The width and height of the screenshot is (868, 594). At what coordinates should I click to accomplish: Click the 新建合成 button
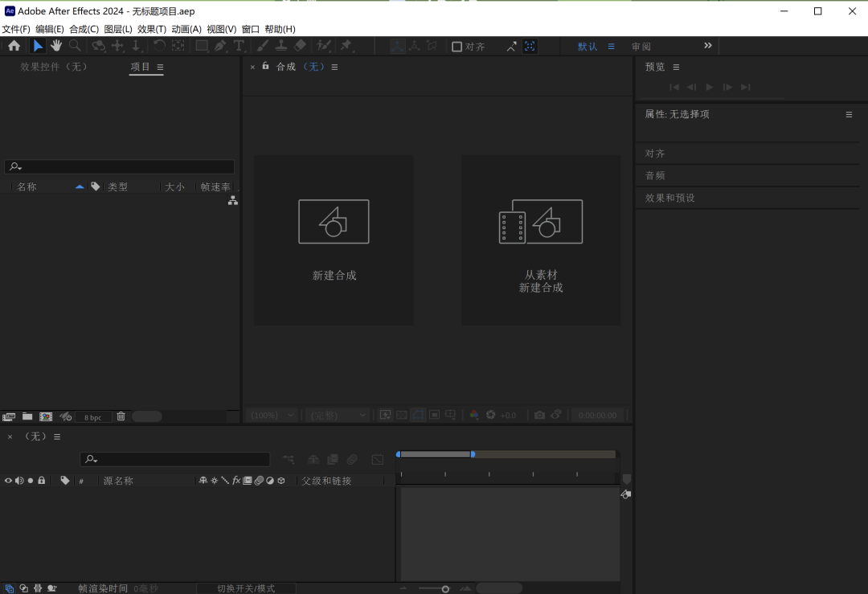tap(334, 240)
